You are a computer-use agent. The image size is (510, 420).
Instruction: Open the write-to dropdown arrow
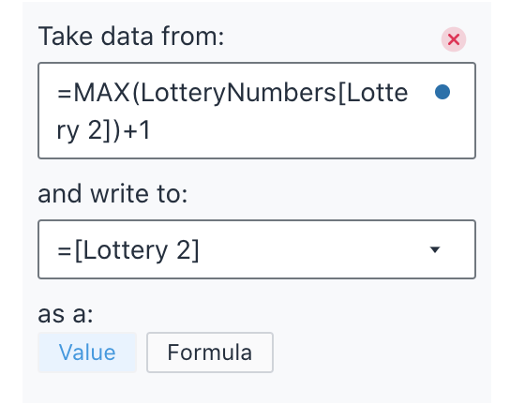(435, 249)
